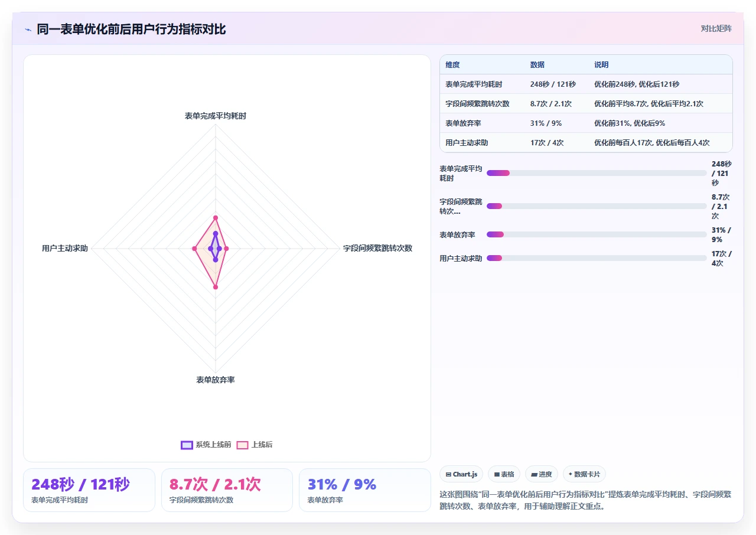Screen dimensions: 756x535
Task: Click radar axis label 用户主动求助
Action: pos(65,249)
